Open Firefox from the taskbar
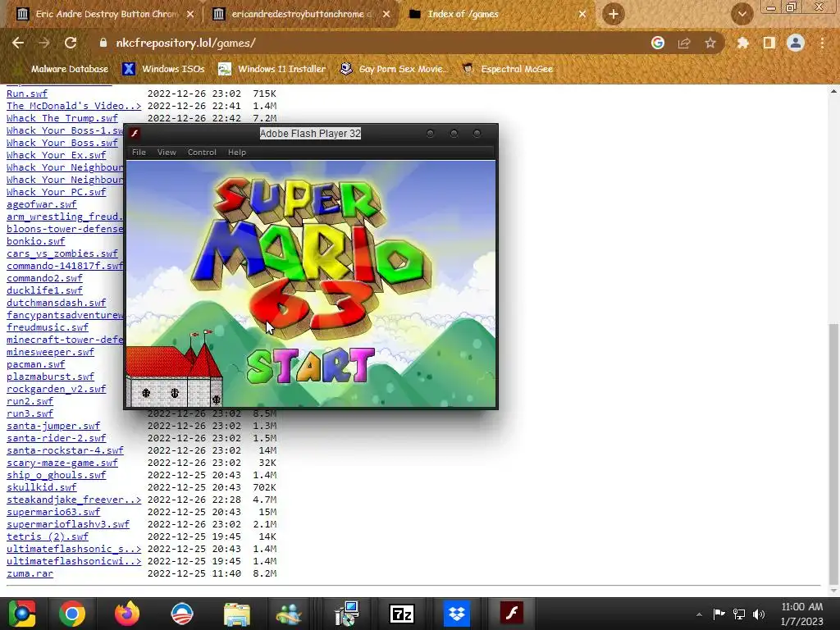The height and width of the screenshot is (630, 840). coord(127,614)
